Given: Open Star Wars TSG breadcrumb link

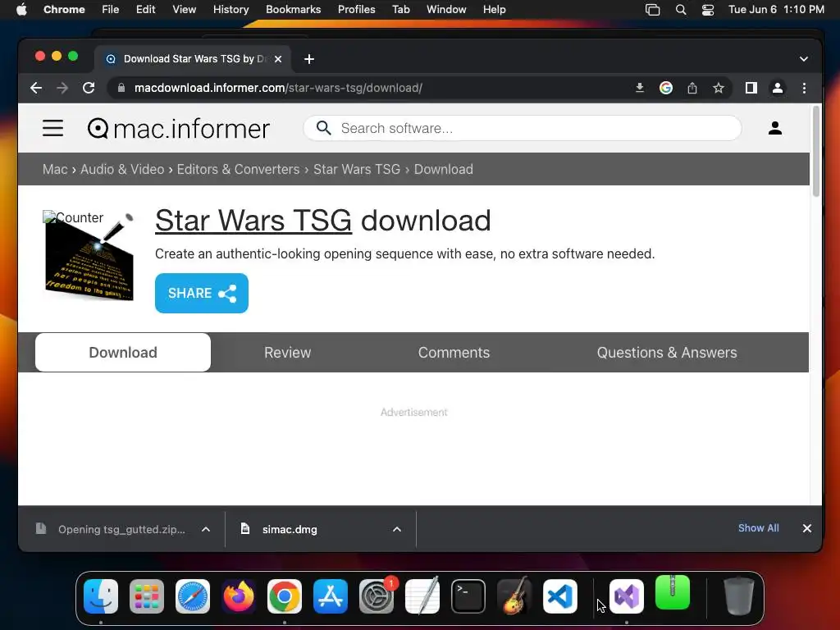Looking at the screenshot, I should click(357, 169).
